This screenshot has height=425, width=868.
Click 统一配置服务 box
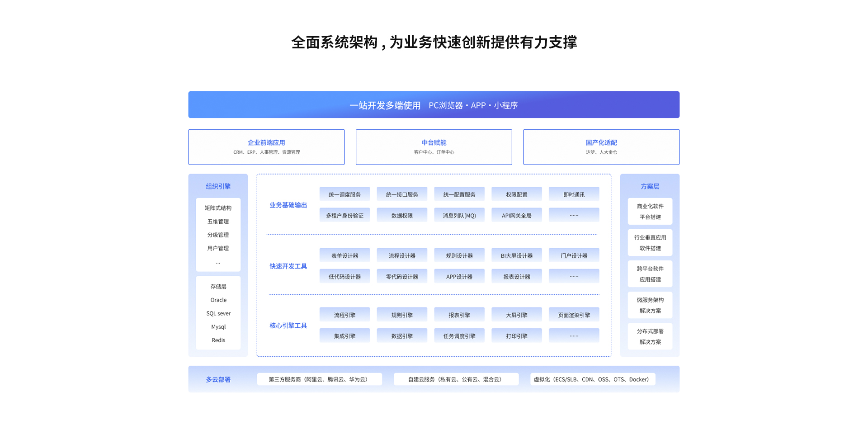point(459,194)
